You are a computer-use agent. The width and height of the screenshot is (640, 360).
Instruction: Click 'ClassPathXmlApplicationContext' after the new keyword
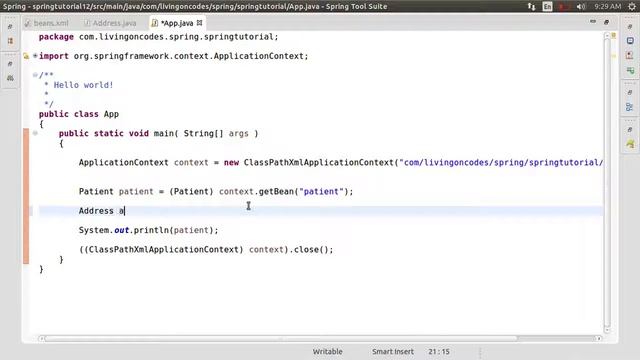pyautogui.click(x=318, y=162)
